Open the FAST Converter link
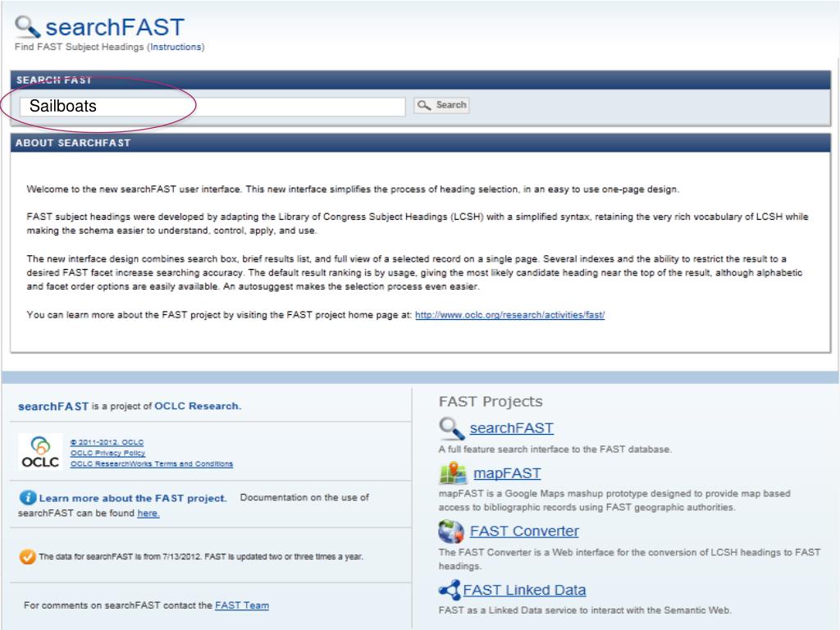 coord(524,531)
